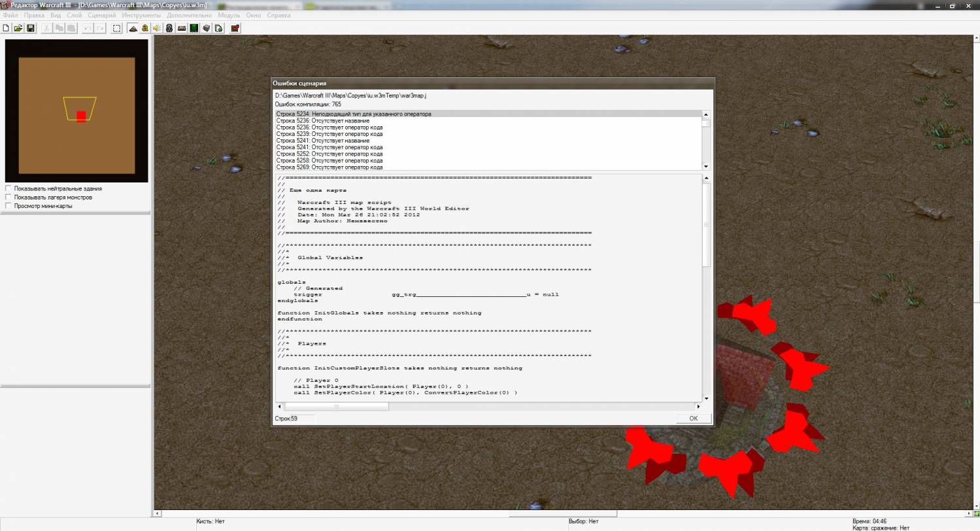Image resolution: width=980 pixels, height=531 pixels.
Task: Select error 'Строка 5252: Отсутствует оператор кода'
Action: coord(488,154)
